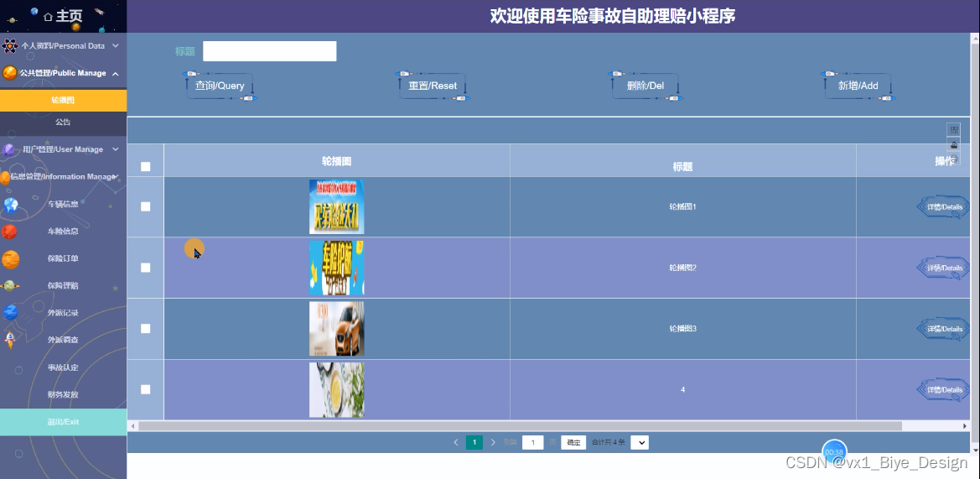Viewport: 980px width, 479px height.
Task: Click the 新增/Add button
Action: tap(858, 86)
